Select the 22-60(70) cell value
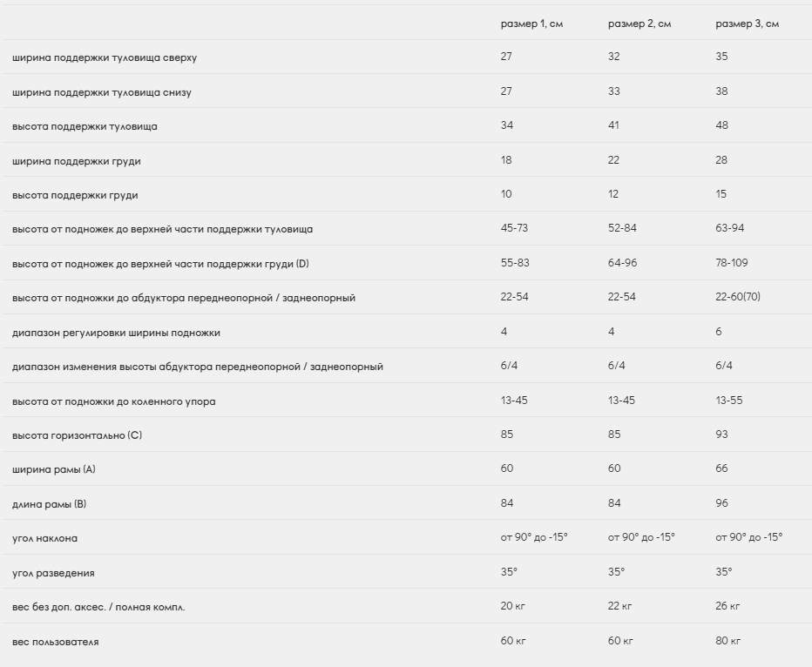 (738, 297)
